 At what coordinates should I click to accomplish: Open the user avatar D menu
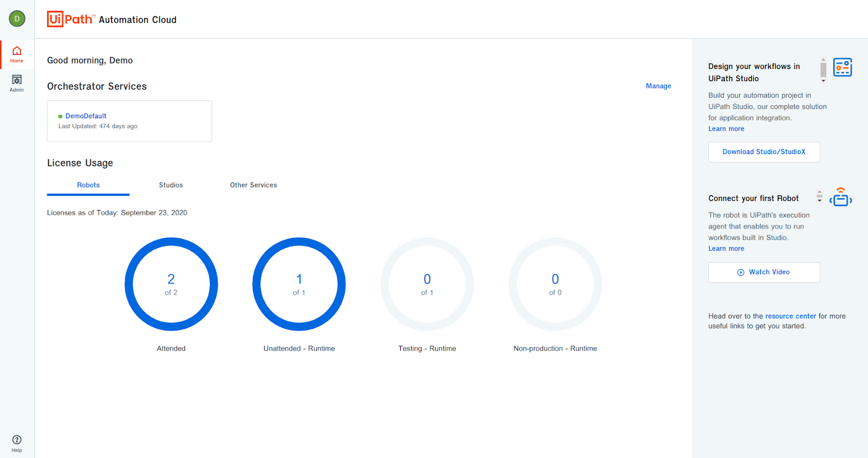coord(17,18)
